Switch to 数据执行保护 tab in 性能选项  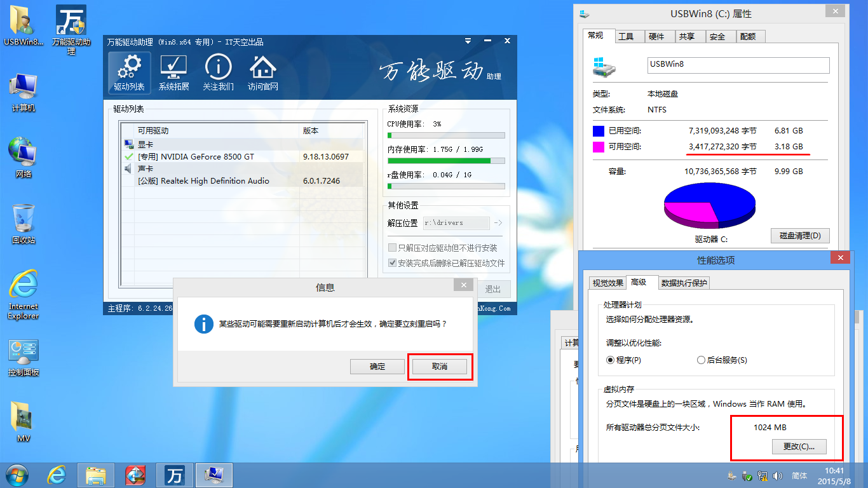(684, 283)
